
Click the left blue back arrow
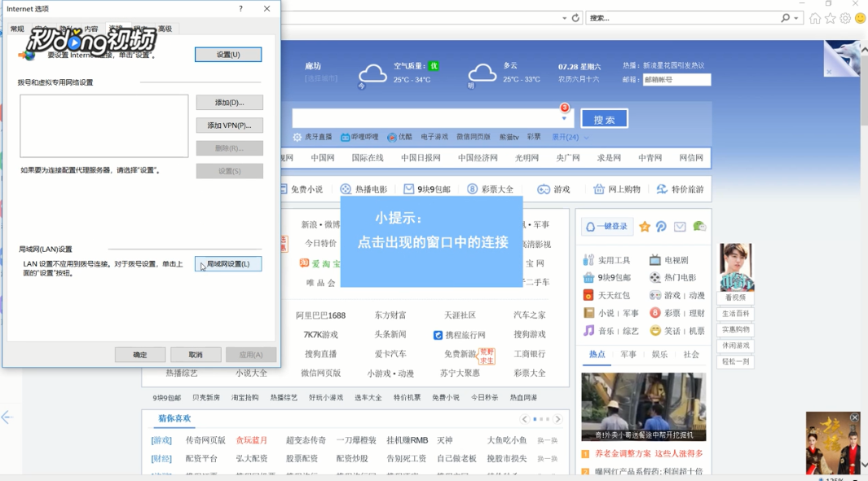[x=7, y=417]
